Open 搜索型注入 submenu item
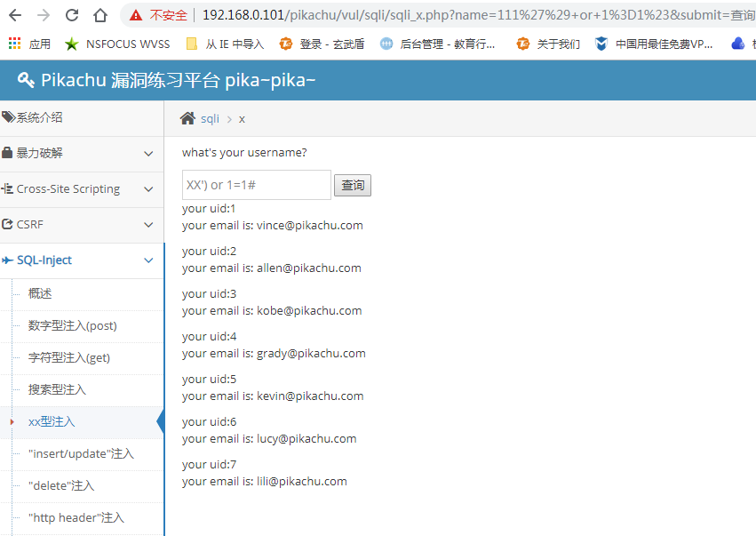756x536 pixels. point(57,389)
